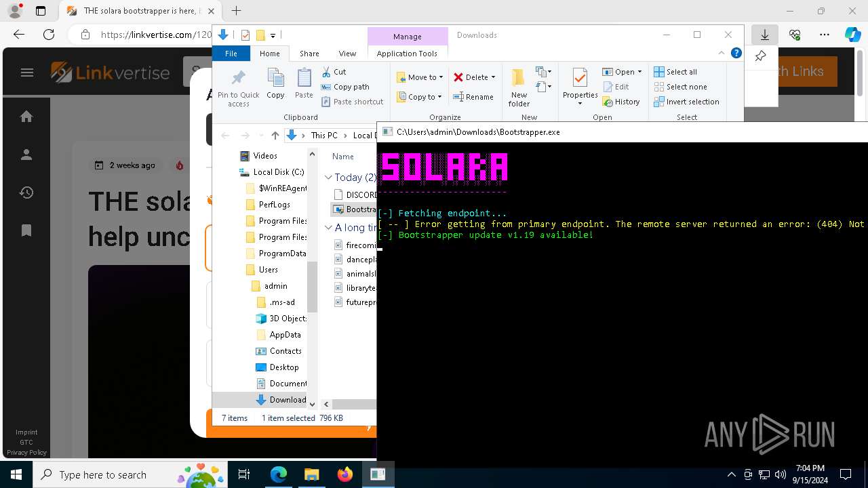Switch to the Share ribbon tab

coord(309,54)
